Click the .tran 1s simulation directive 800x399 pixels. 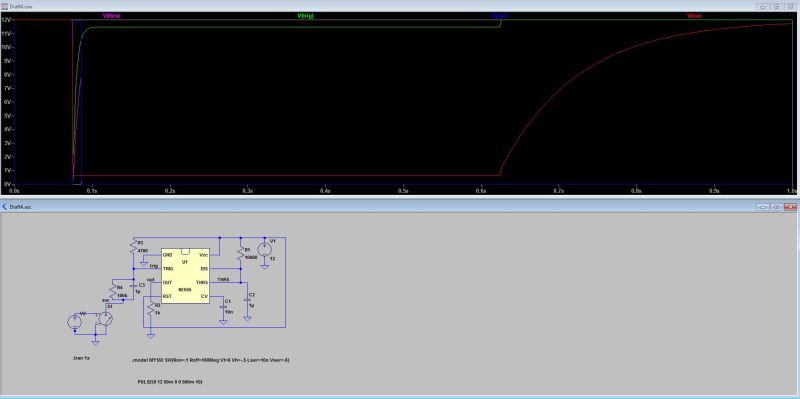tap(82, 358)
